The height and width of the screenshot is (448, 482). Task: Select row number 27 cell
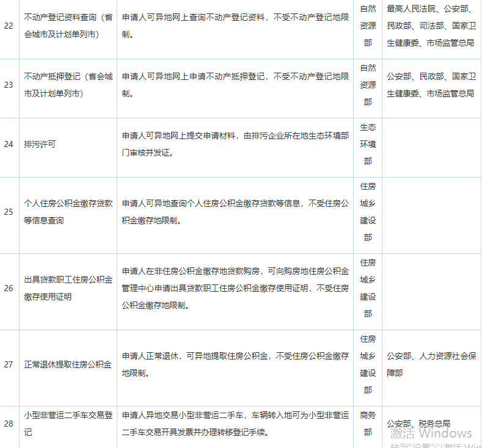(x=9, y=364)
